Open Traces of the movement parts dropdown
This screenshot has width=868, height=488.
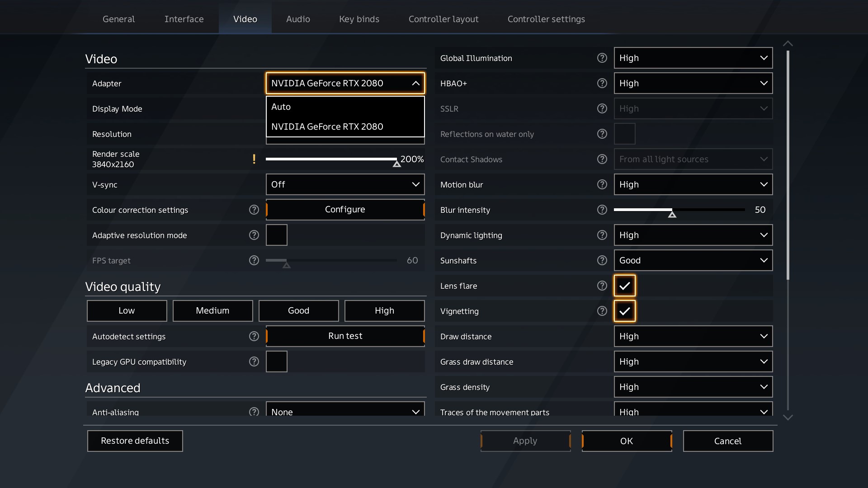693,409
